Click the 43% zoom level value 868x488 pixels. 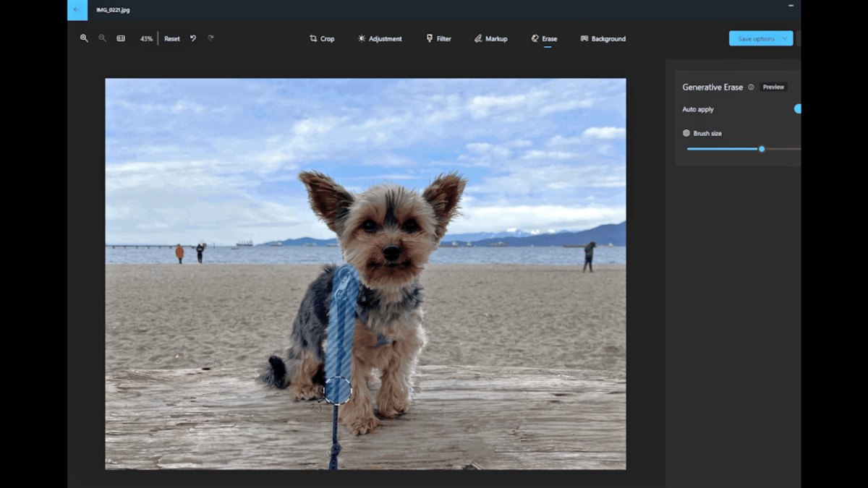tap(146, 39)
